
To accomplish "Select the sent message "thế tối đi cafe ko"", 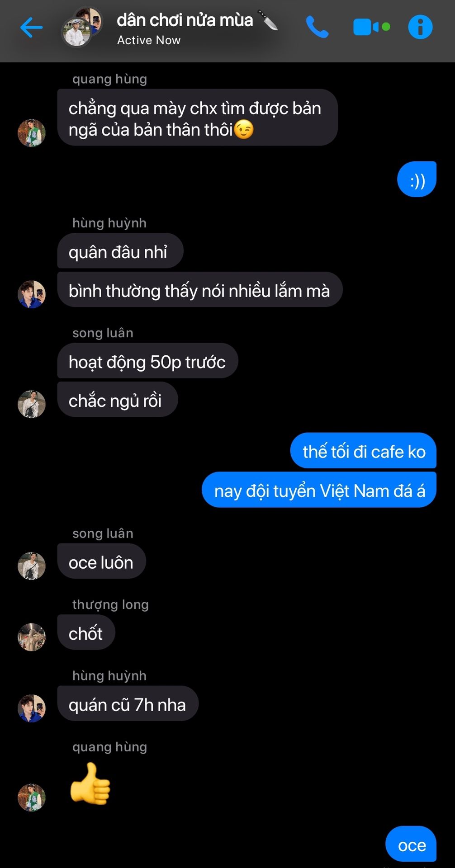I will tap(363, 451).
